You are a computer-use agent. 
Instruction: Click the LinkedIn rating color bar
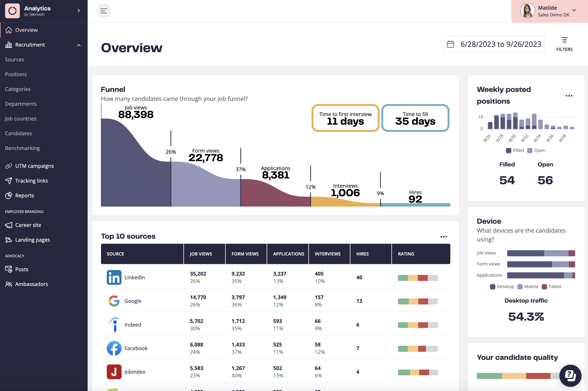(418, 277)
